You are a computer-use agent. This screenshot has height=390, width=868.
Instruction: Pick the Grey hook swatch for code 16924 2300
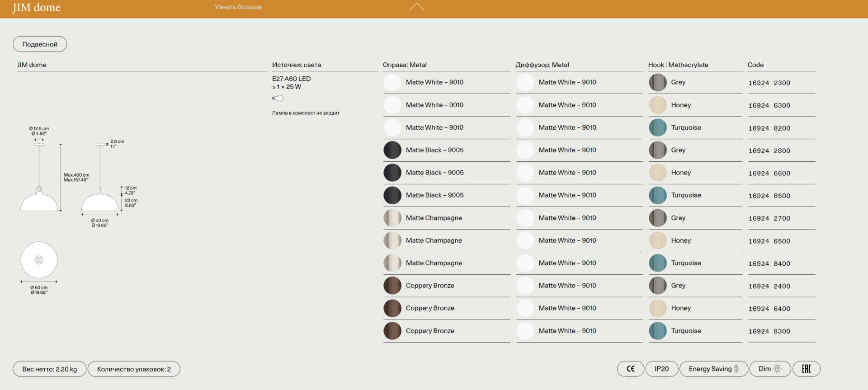tap(658, 82)
